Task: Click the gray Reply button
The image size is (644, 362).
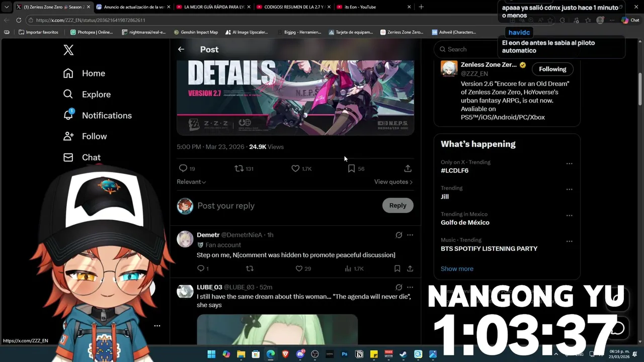Action: point(397,205)
